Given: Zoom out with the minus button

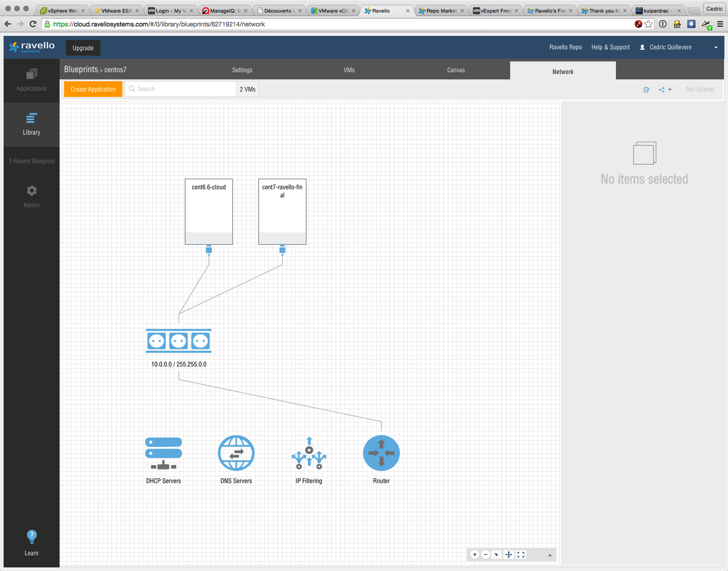Looking at the screenshot, I should point(485,555).
